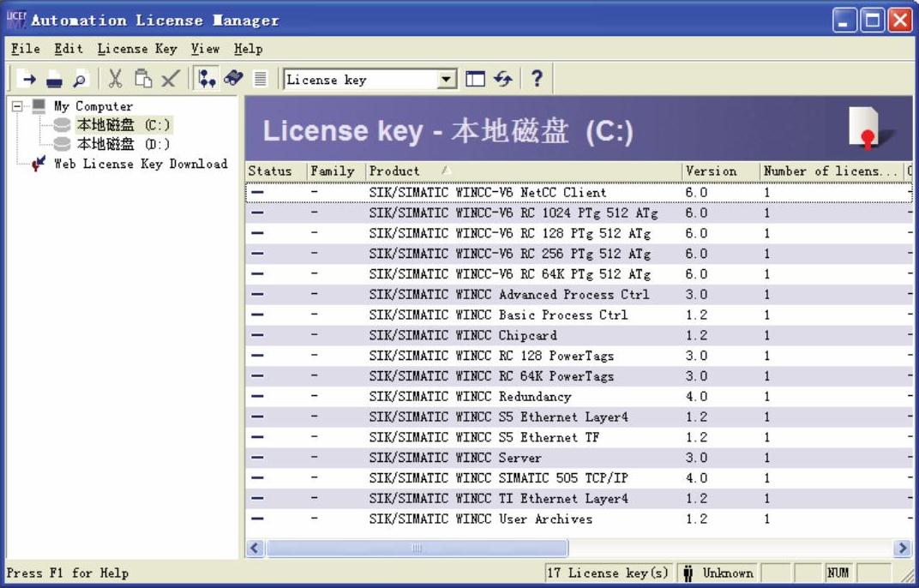Click the transfer license key arrow icon
This screenshot has width=919, height=588.
click(x=29, y=80)
